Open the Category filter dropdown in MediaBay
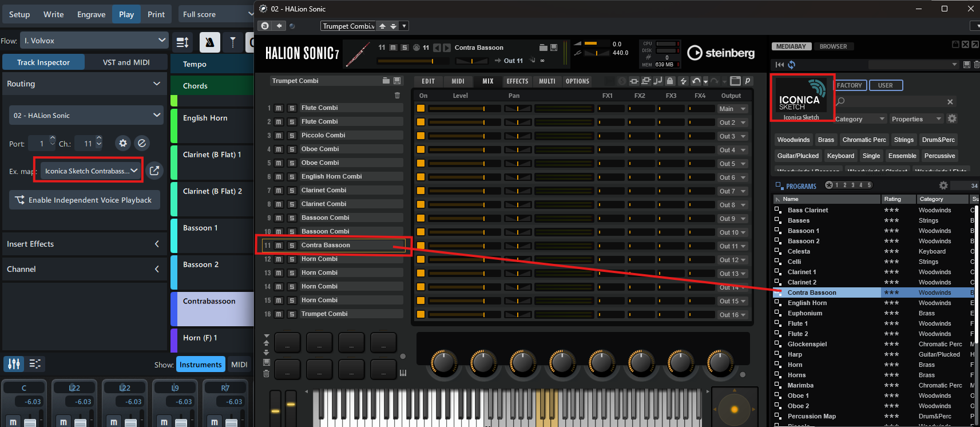 point(860,119)
